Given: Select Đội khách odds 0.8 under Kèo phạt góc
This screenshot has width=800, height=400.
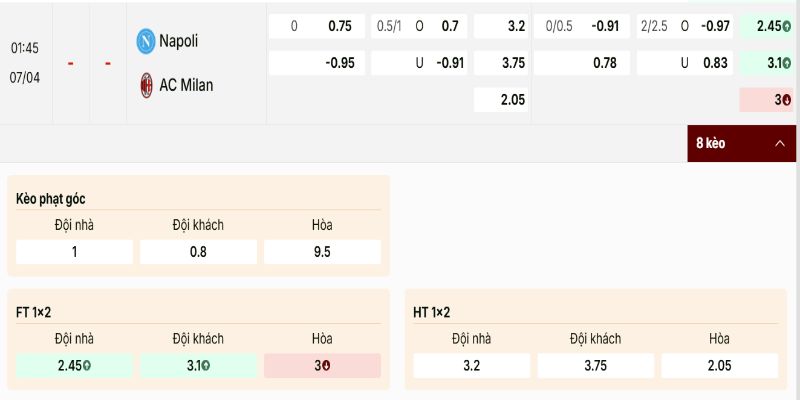Looking at the screenshot, I should coord(198,252).
